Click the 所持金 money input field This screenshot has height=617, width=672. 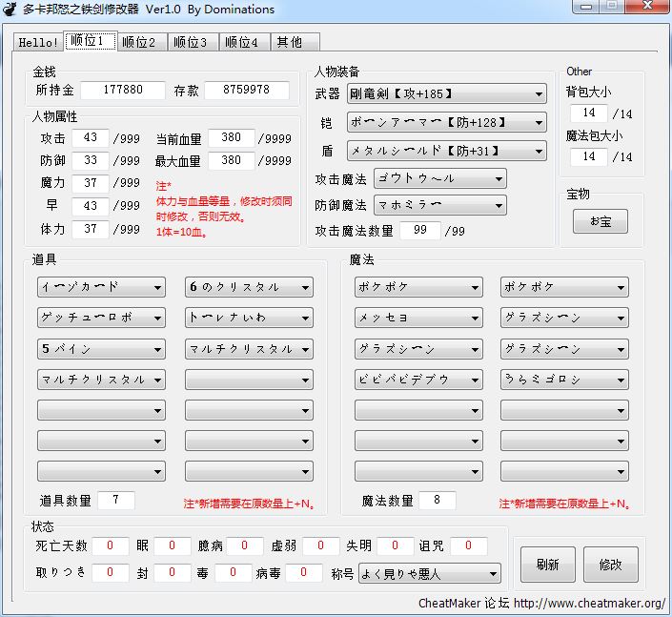[x=122, y=91]
